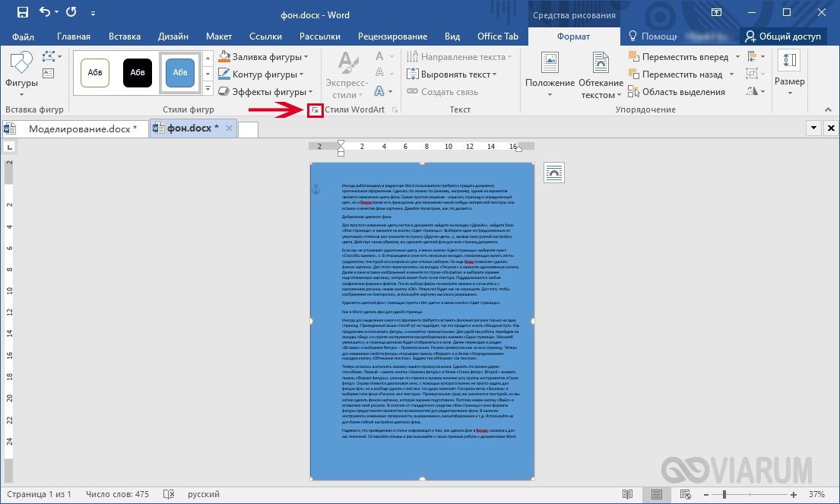The height and width of the screenshot is (504, 840).
Task: Expand Shape Outline (Контур фигуры) dropdown
Action: tap(302, 74)
